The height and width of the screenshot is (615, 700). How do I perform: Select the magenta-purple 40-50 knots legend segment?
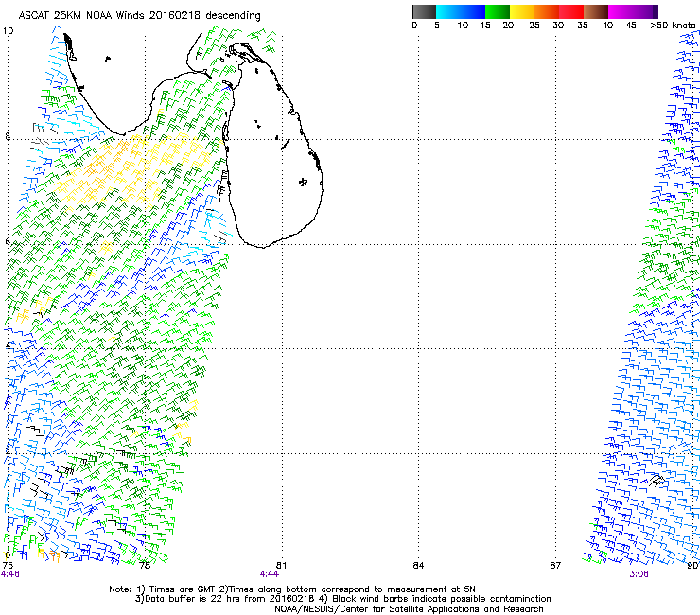(x=633, y=11)
